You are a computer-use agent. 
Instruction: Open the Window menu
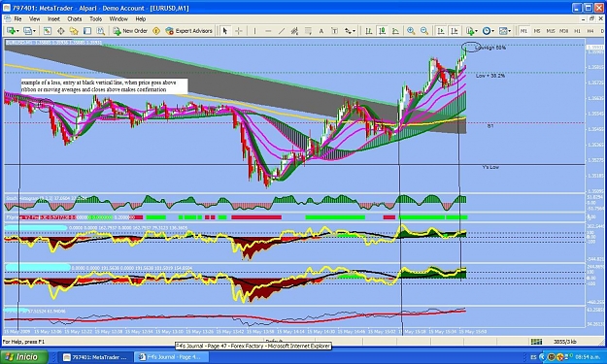click(118, 19)
